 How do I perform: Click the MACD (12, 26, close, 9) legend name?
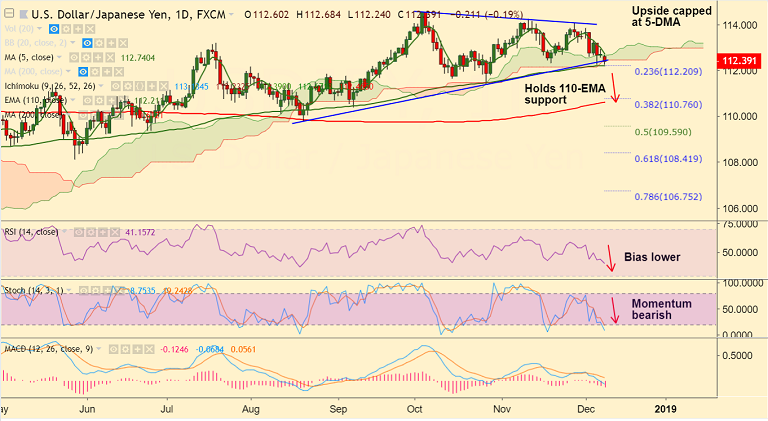click(48, 349)
